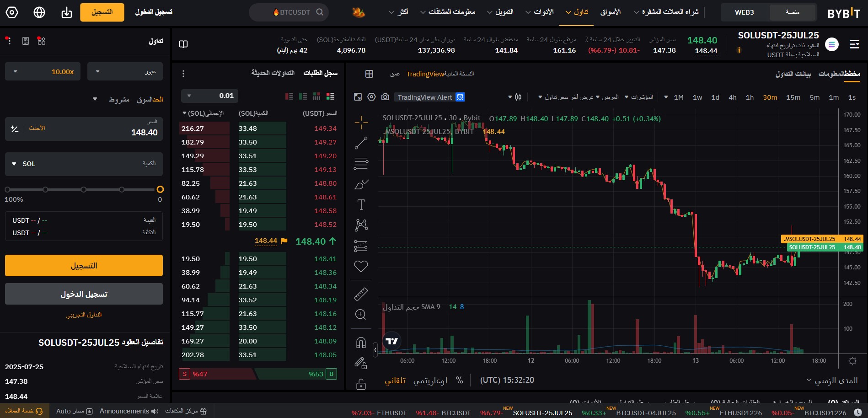Toggle the drawing lock icon

[x=361, y=384]
